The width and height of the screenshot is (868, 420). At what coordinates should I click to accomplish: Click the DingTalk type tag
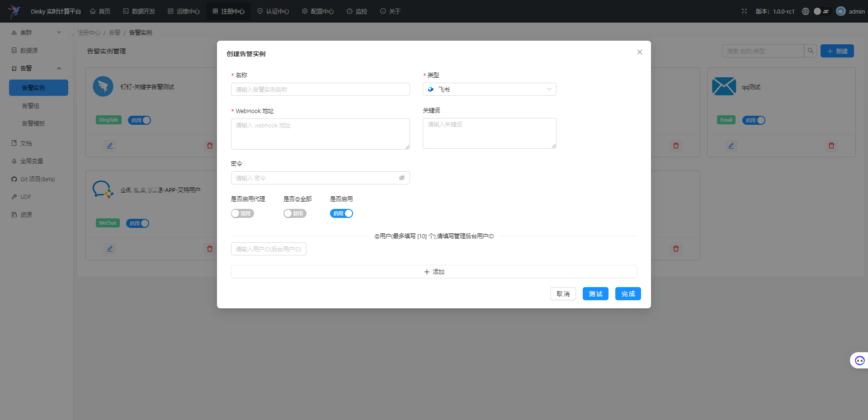point(108,120)
